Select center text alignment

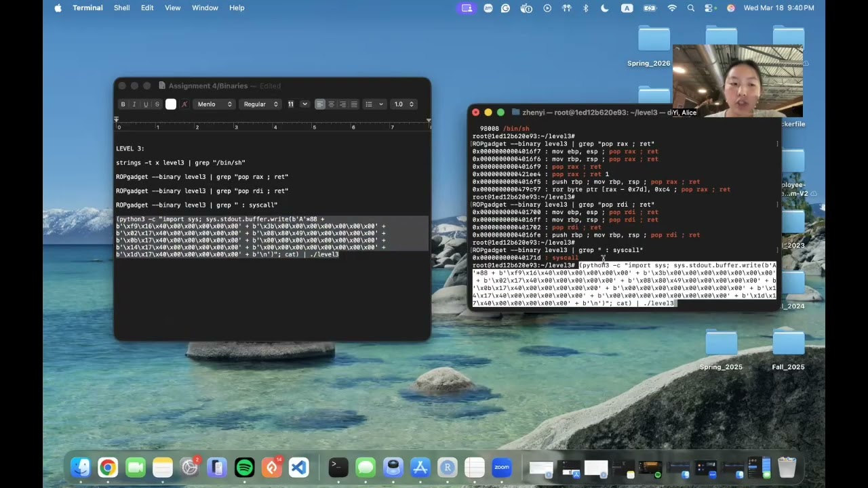coord(331,104)
